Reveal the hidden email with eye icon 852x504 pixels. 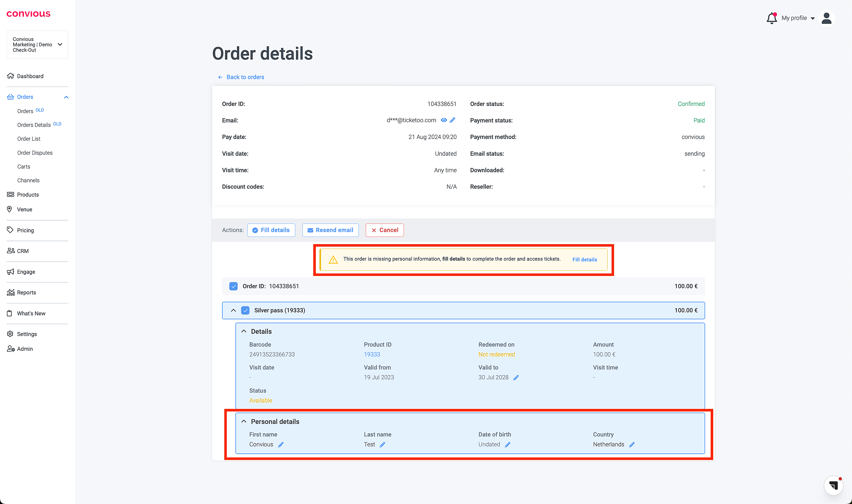[x=443, y=120]
